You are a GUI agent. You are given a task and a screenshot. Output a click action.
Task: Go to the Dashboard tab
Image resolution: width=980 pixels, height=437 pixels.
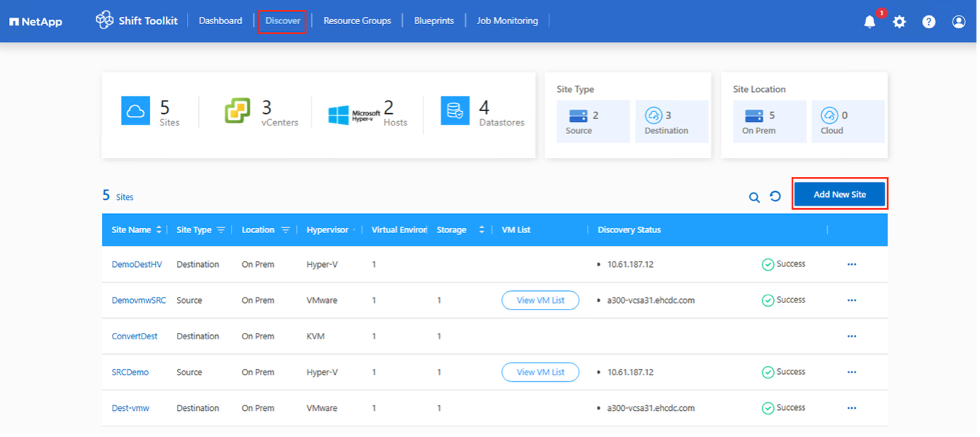click(220, 21)
